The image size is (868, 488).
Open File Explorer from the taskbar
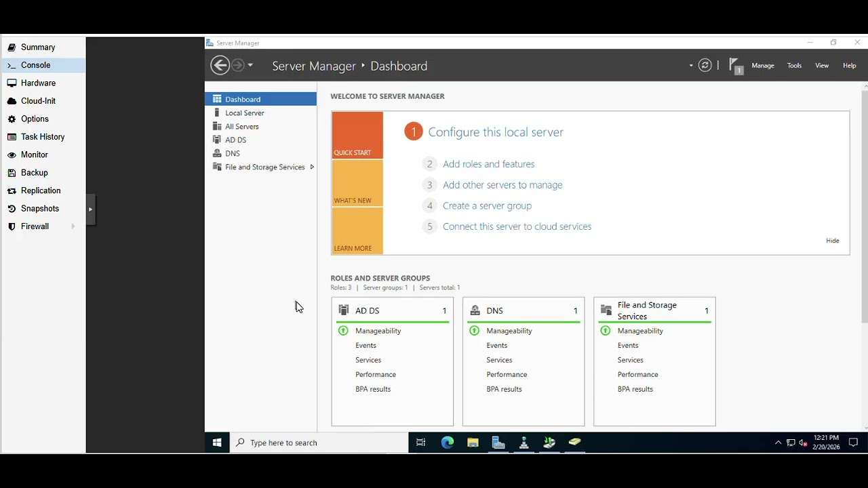473,443
